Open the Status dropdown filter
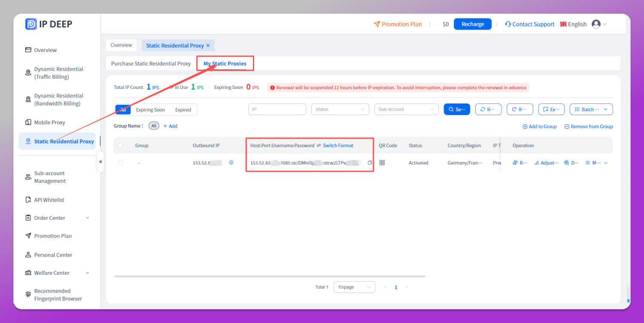 (x=340, y=110)
